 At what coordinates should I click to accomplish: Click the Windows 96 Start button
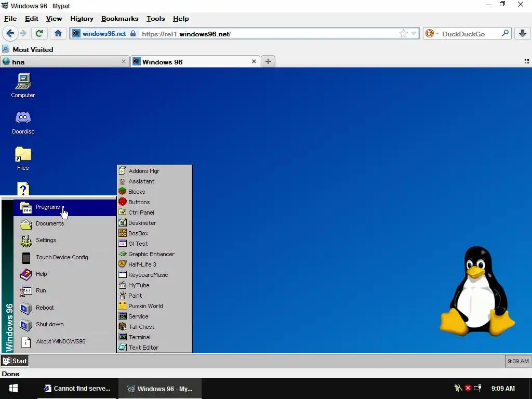click(15, 361)
